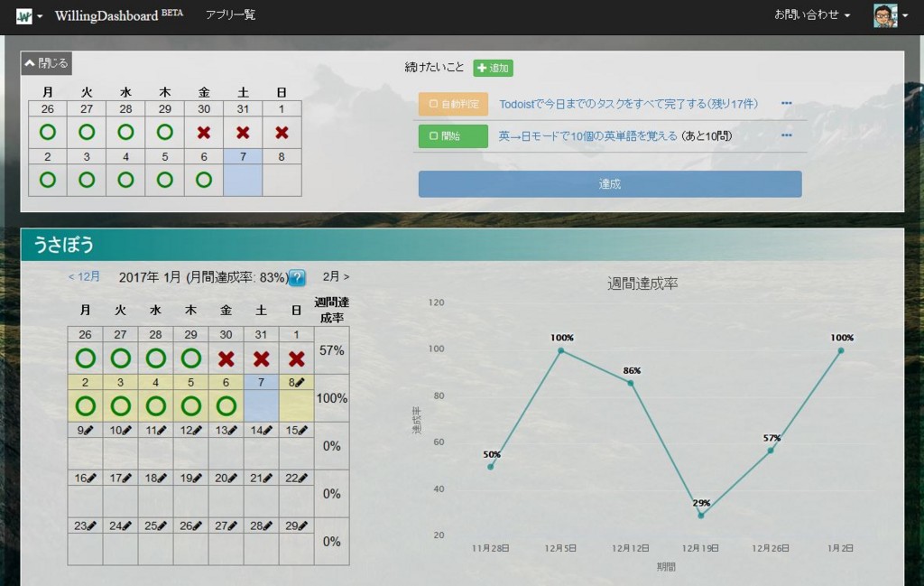Click the うさぼう section header
The image size is (924, 586).
point(462,245)
